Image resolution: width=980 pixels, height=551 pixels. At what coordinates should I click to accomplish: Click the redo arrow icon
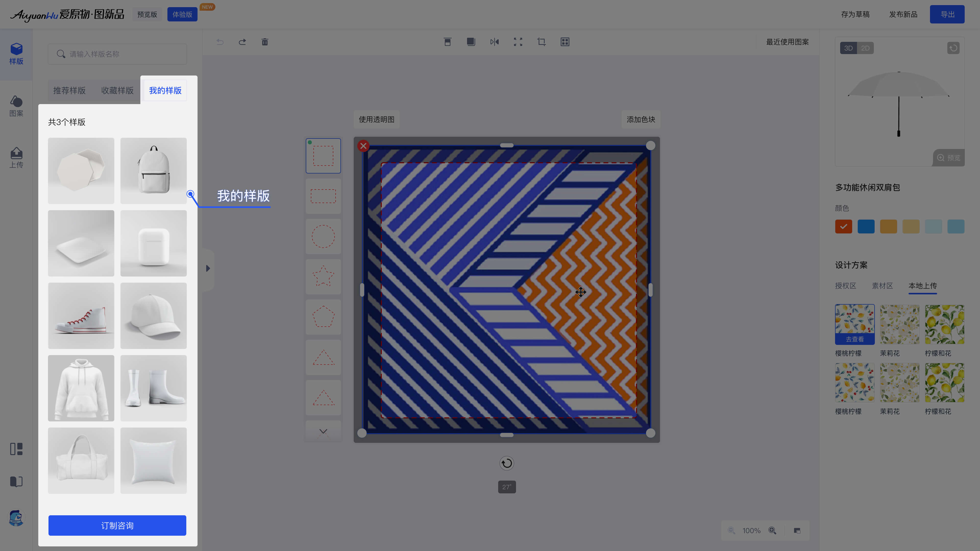pos(242,42)
